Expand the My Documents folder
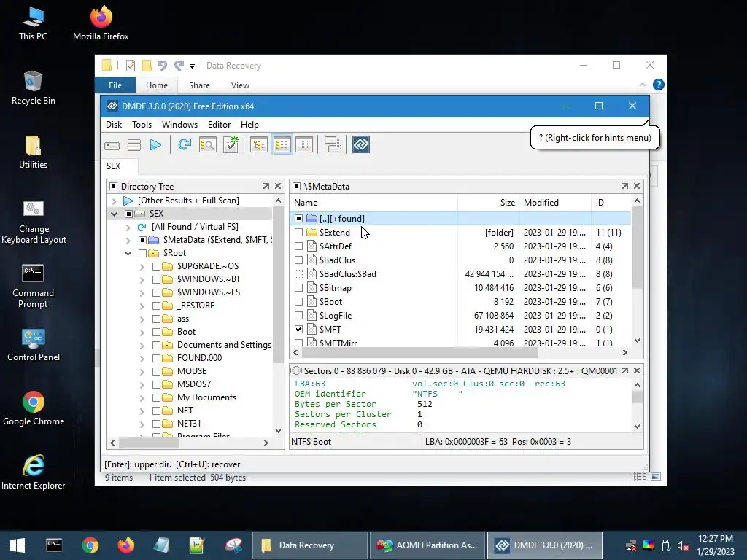 [x=142, y=397]
